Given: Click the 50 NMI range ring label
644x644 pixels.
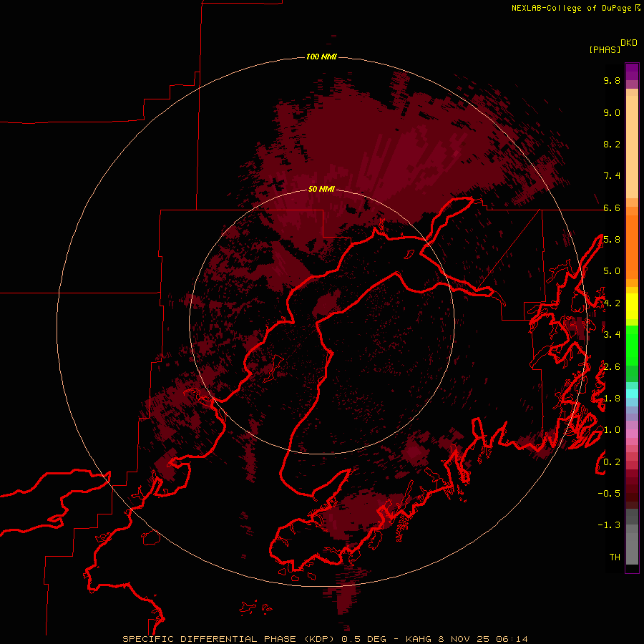Looking at the screenshot, I should click(x=321, y=189).
